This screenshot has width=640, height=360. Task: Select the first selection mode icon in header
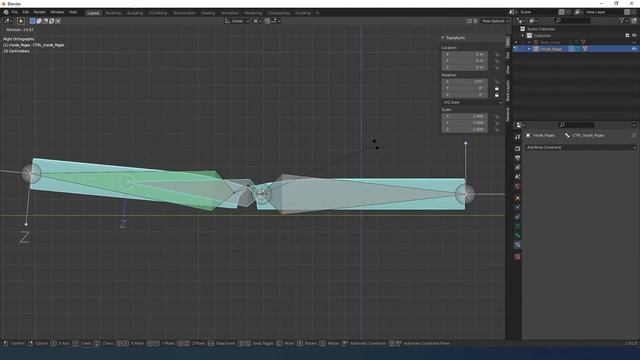(x=32, y=21)
